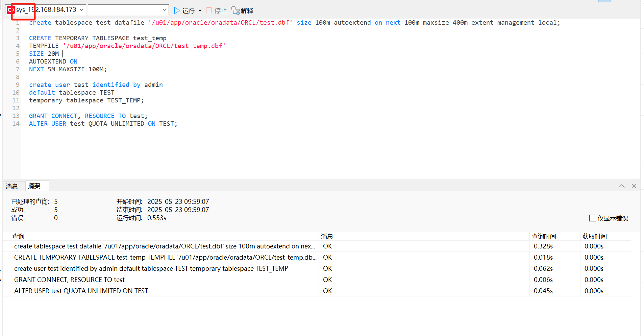The width and height of the screenshot is (644, 336).
Task: Open the Run options dropdown arrow
Action: (200, 10)
